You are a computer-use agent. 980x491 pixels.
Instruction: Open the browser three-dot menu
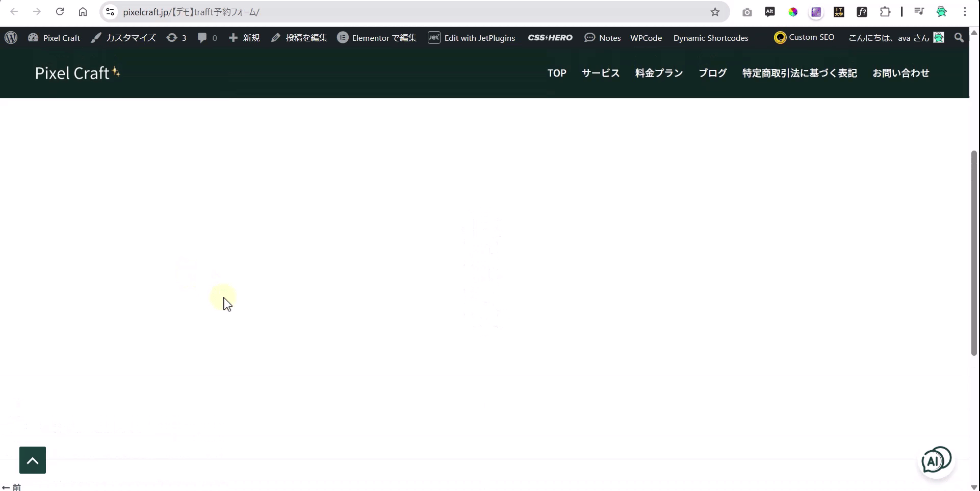click(x=965, y=12)
